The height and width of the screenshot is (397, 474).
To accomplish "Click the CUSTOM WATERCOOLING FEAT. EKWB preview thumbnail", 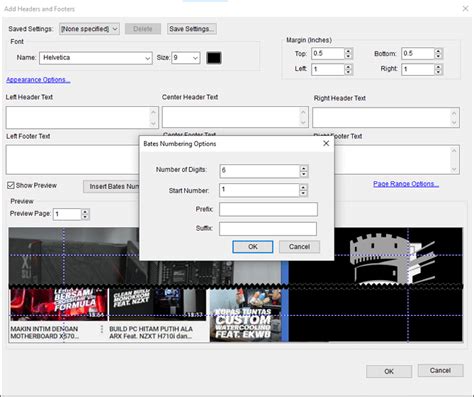I will 245,315.
